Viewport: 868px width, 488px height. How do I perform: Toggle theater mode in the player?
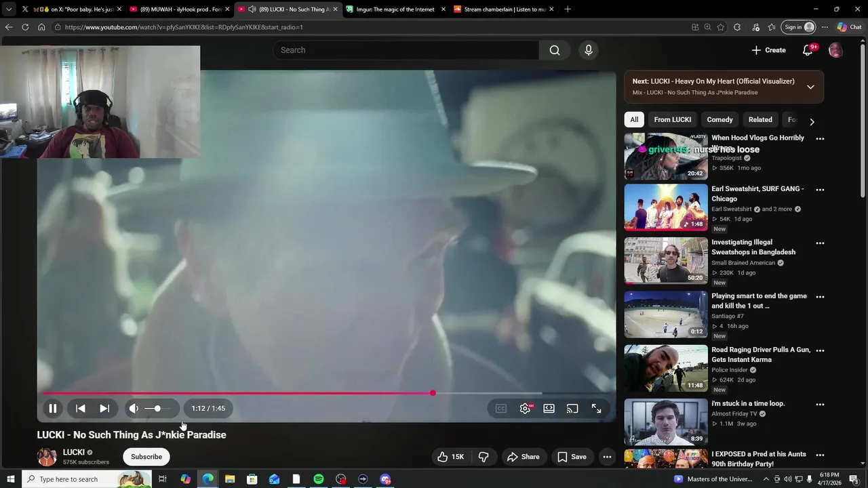click(549, 409)
